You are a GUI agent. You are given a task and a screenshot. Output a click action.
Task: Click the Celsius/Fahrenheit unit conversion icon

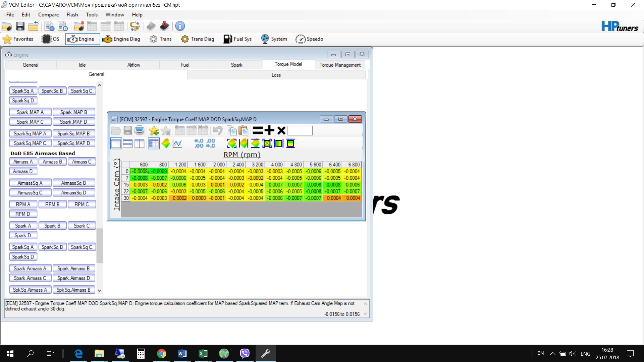coord(135,26)
